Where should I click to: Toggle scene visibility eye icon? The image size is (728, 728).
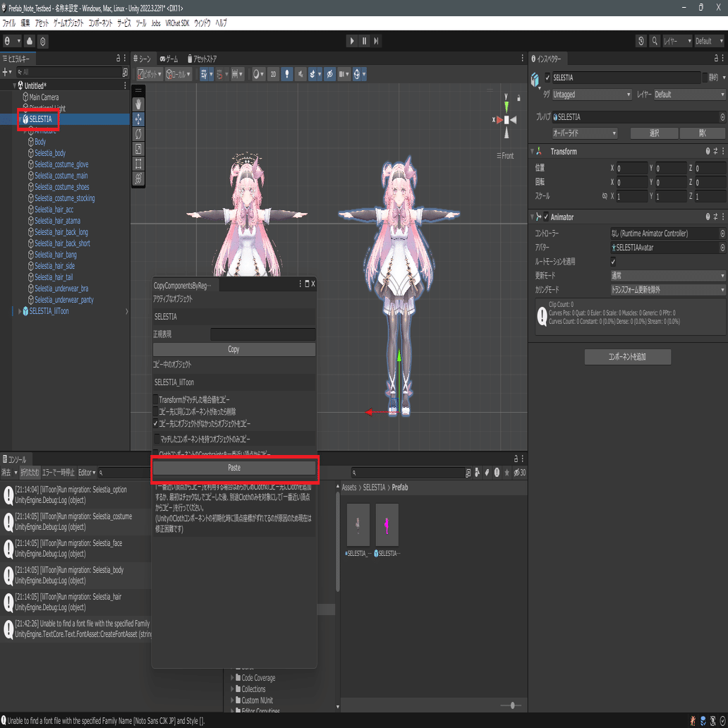coord(329,74)
